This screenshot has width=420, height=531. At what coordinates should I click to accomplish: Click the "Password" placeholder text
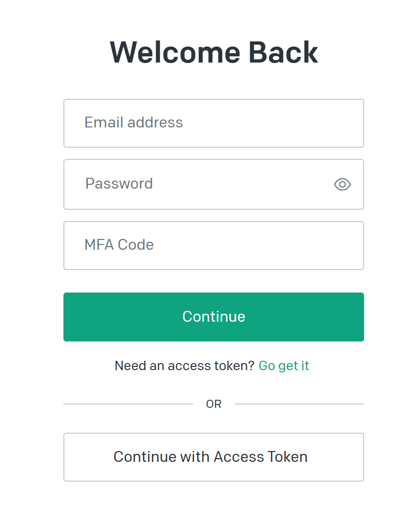pyautogui.click(x=119, y=183)
